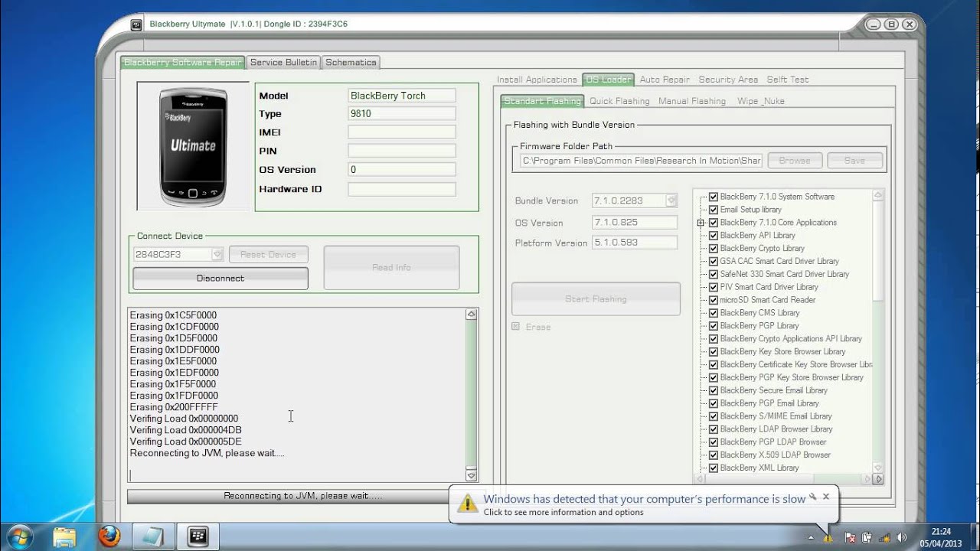The height and width of the screenshot is (551, 980).
Task: Open the Wipe _Nuke sub-tab
Action: coord(760,101)
